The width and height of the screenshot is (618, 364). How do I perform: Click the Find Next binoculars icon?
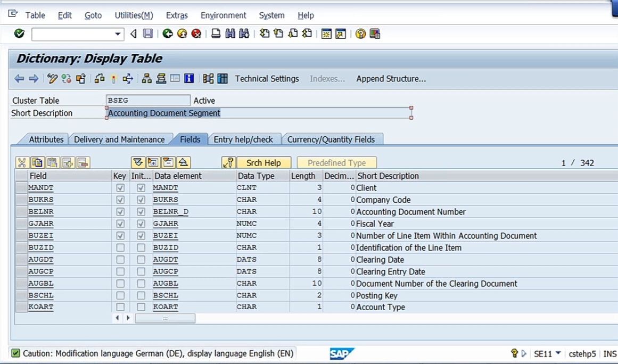click(x=244, y=34)
